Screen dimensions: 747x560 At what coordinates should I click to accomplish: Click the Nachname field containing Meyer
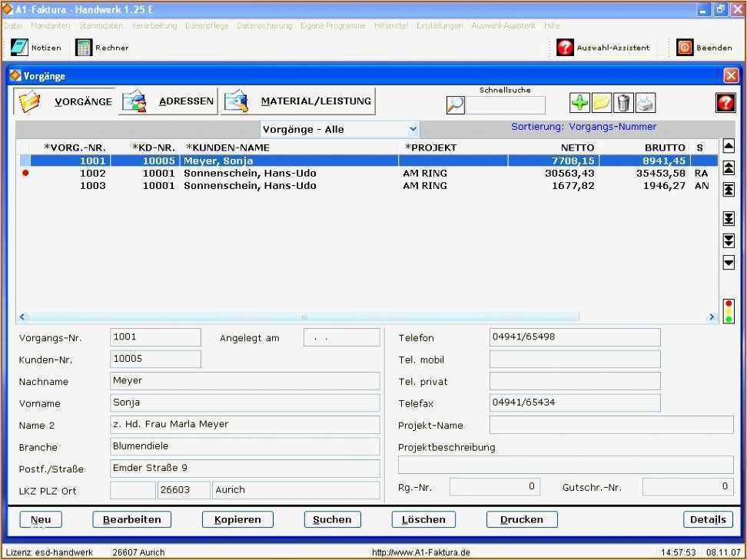pyautogui.click(x=245, y=381)
